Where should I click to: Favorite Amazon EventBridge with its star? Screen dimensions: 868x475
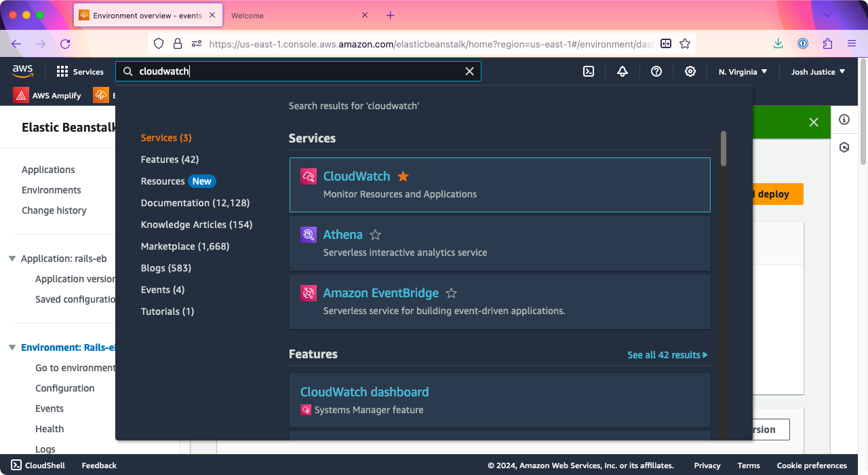451,293
